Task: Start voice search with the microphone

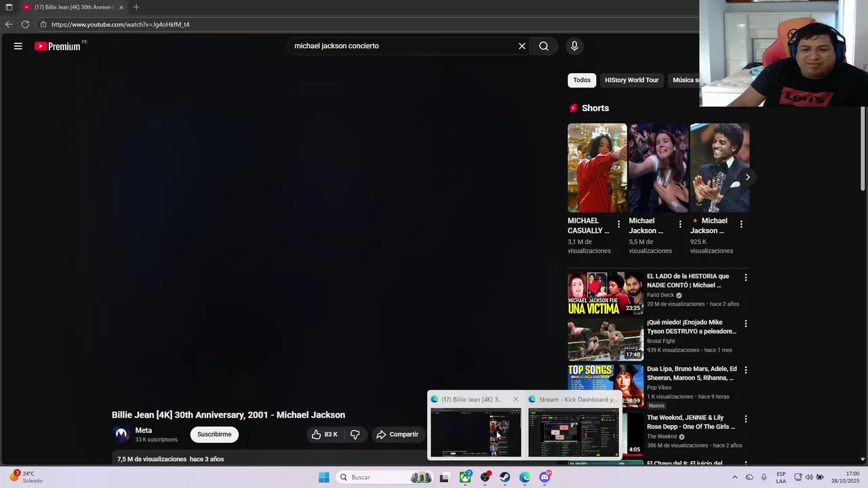Action: (574, 46)
